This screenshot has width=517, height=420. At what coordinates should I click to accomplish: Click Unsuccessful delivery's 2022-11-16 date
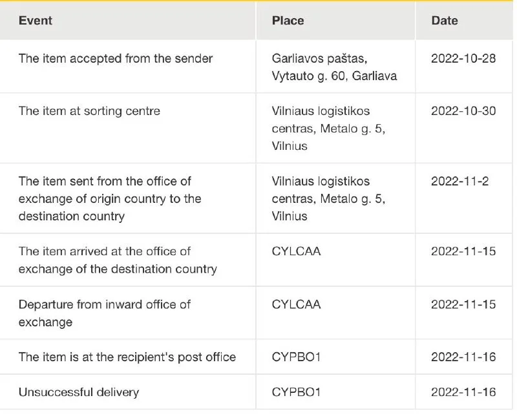(463, 392)
